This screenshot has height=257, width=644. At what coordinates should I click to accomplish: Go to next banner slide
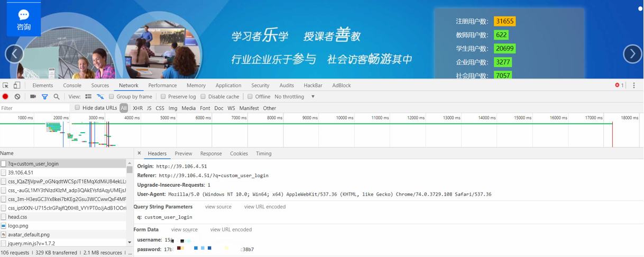coord(632,54)
